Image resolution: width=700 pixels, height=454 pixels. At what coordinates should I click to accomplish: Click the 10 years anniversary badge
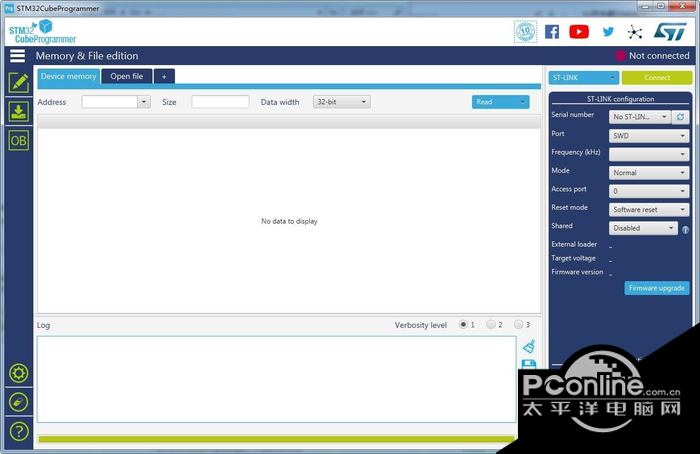click(525, 32)
